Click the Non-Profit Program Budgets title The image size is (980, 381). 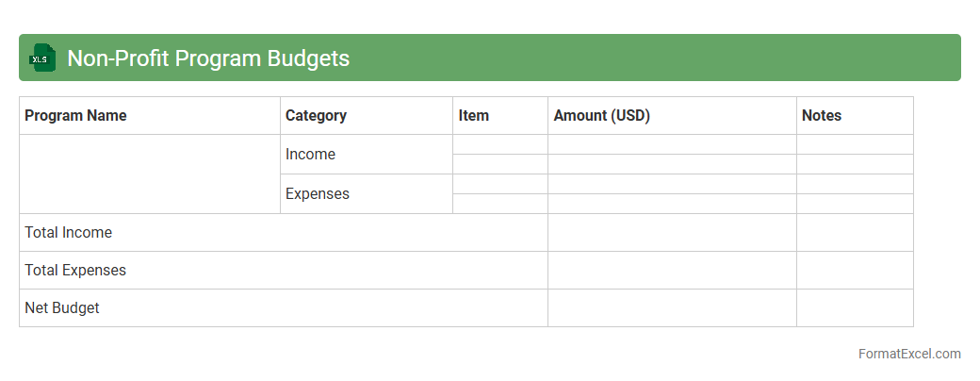[208, 58]
